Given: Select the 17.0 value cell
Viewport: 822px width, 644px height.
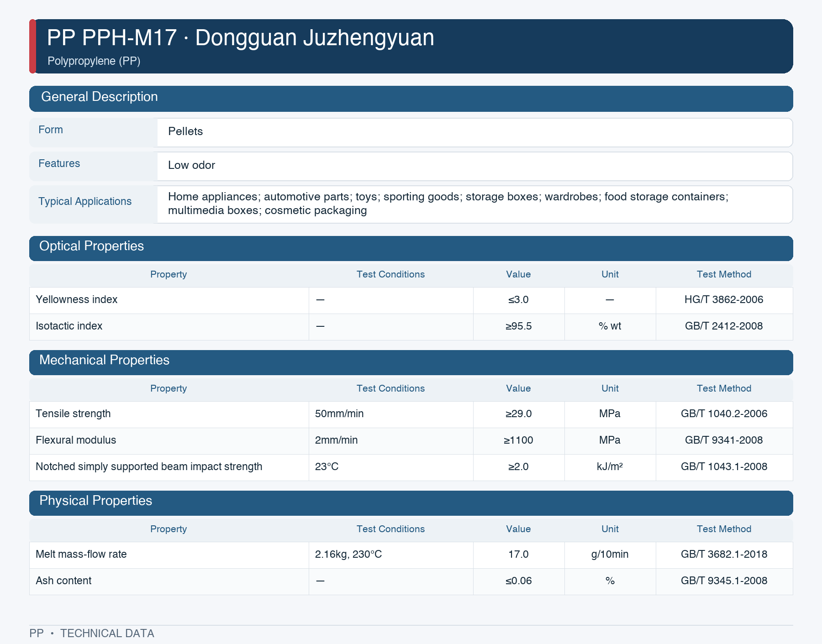Looking at the screenshot, I should [x=518, y=554].
